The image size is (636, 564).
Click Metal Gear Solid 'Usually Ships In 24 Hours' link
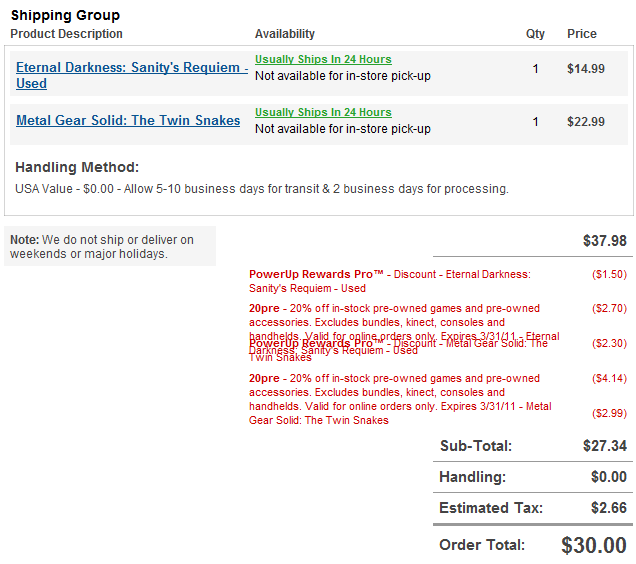tap(323, 112)
